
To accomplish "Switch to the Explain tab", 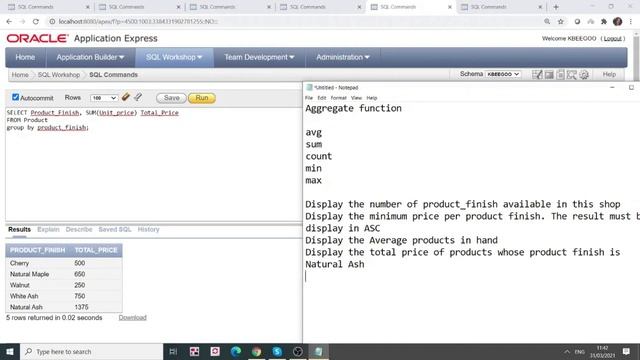I will [48, 229].
